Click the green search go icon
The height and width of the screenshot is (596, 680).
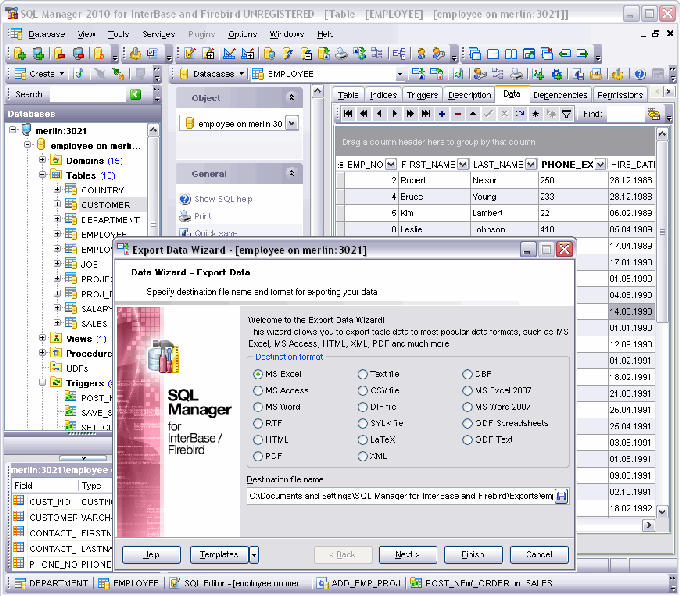click(136, 94)
